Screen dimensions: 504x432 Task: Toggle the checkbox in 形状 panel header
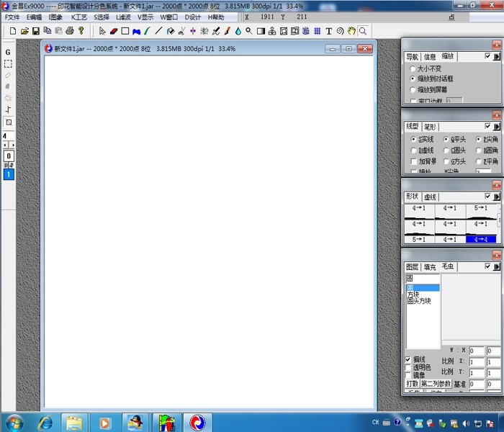[487, 197]
